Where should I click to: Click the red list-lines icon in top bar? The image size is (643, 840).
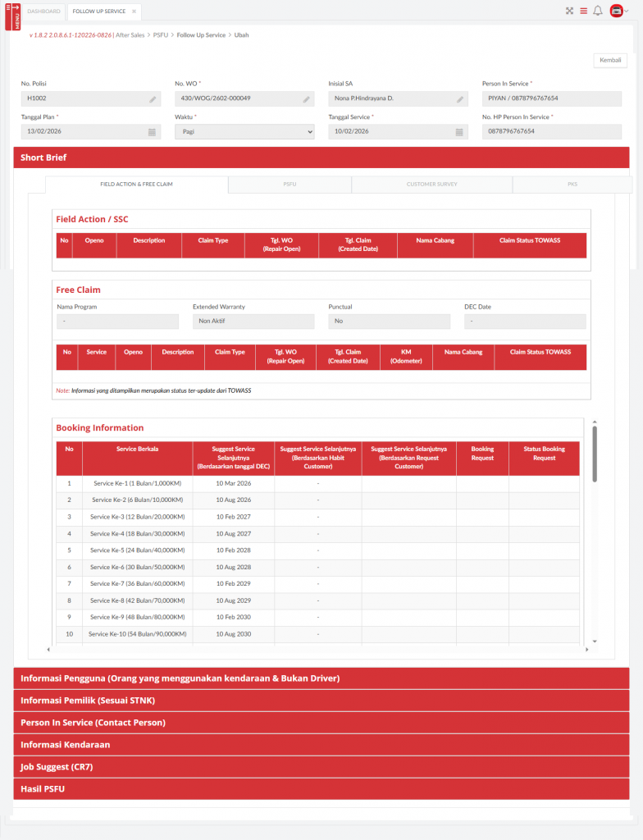[583, 11]
